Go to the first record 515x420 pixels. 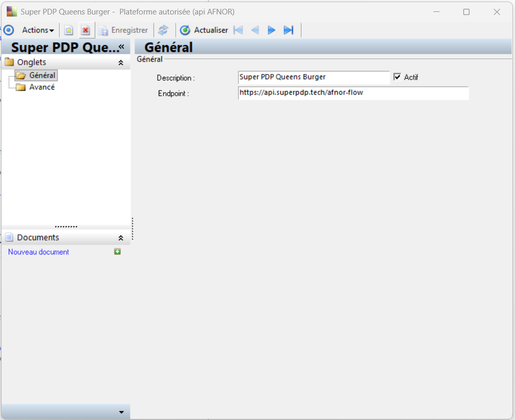click(x=238, y=30)
